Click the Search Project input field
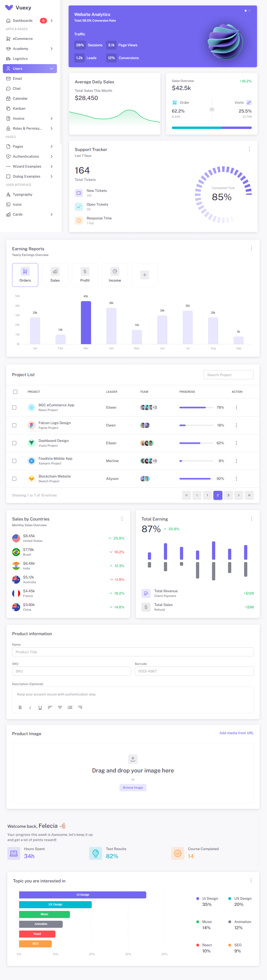267x980 pixels. click(228, 375)
